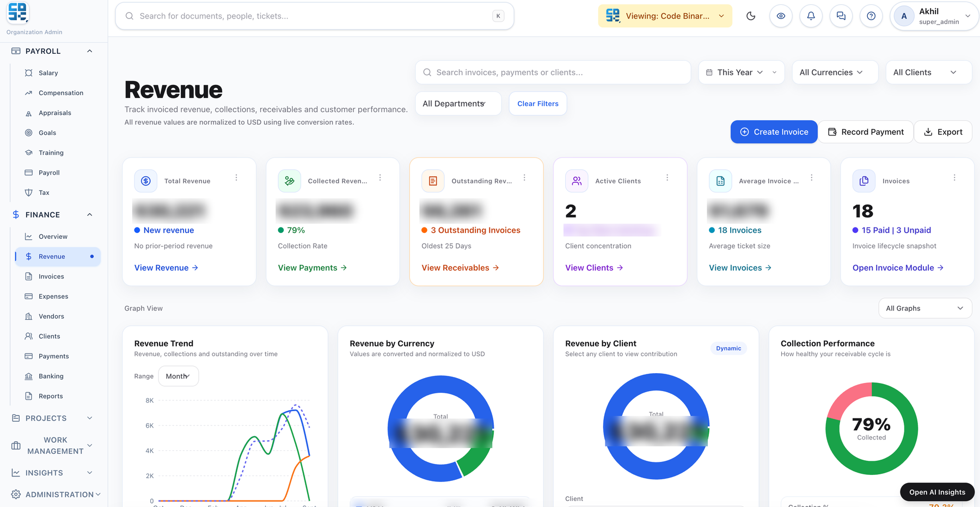The width and height of the screenshot is (980, 507).
Task: Open Appraisals in the sidebar
Action: pos(58,113)
